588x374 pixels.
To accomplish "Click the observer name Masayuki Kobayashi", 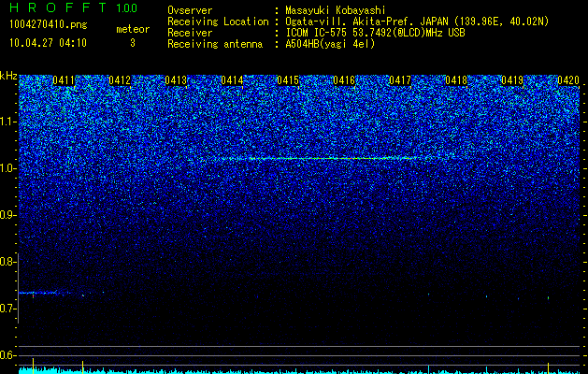I will coord(336,10).
